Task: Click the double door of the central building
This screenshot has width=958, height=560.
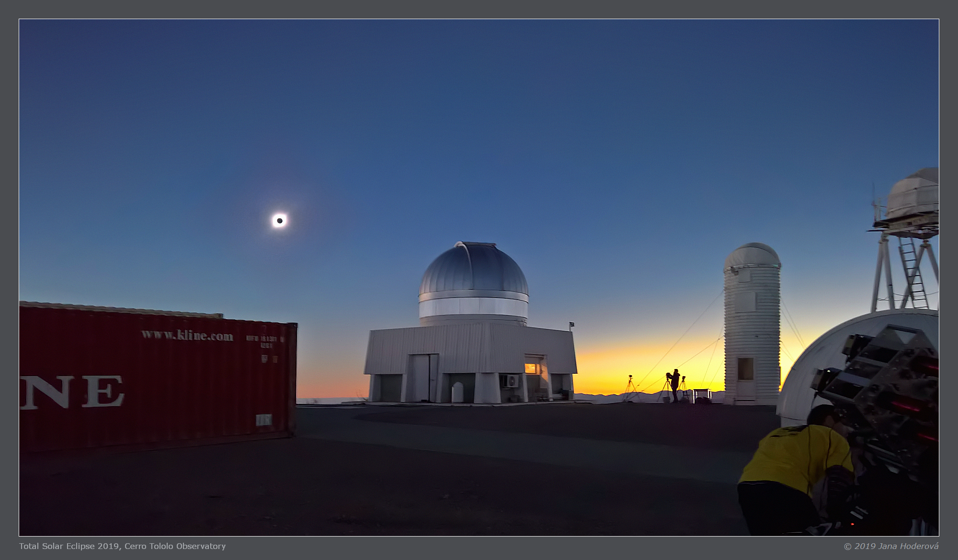Action: pyautogui.click(x=425, y=378)
